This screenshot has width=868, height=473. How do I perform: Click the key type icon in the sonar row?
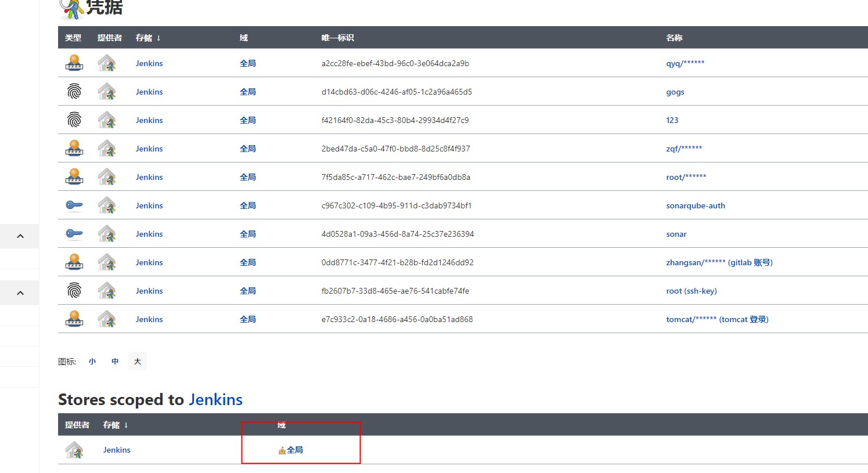[x=74, y=233]
